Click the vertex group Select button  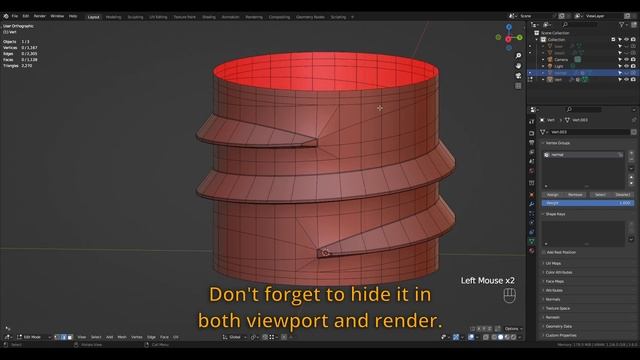point(600,195)
